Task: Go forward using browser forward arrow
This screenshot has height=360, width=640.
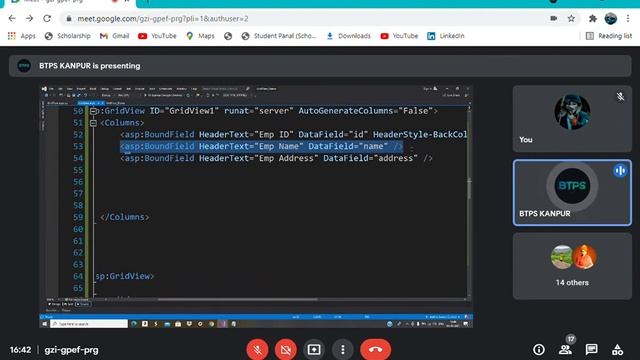Action: (29, 18)
